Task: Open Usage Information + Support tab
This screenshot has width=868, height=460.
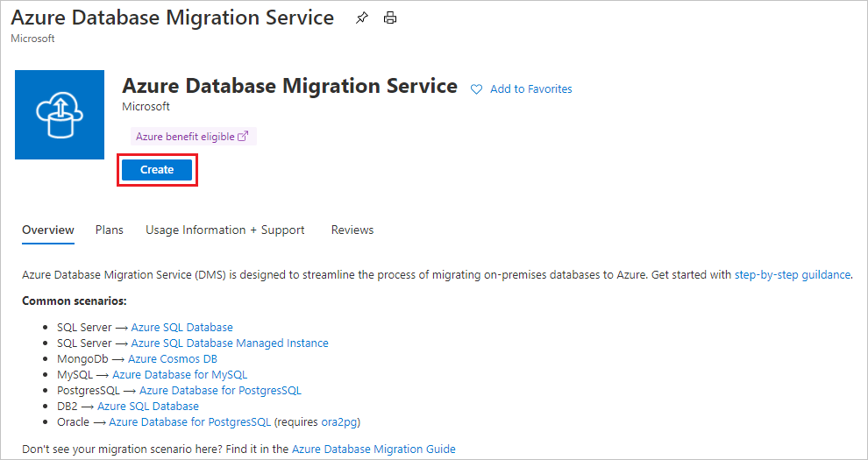Action: point(225,230)
